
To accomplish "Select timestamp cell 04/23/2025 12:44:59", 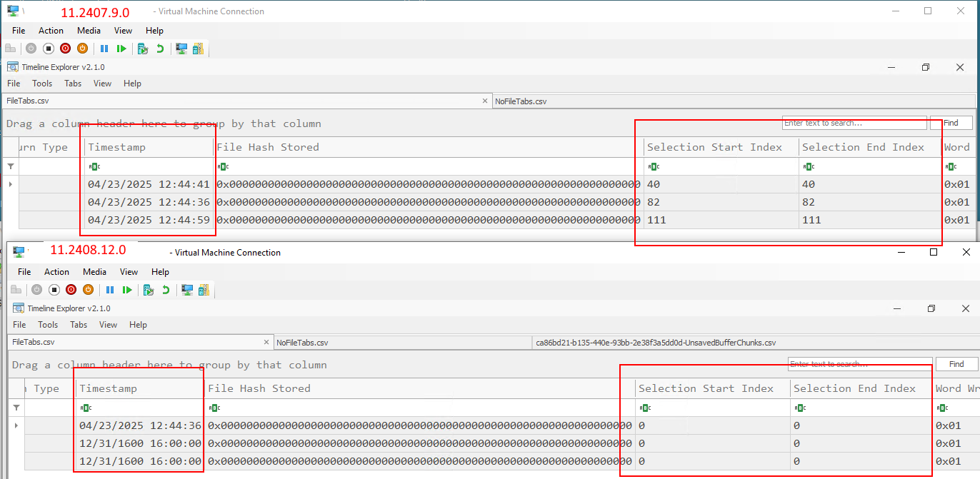I will pyautogui.click(x=149, y=220).
